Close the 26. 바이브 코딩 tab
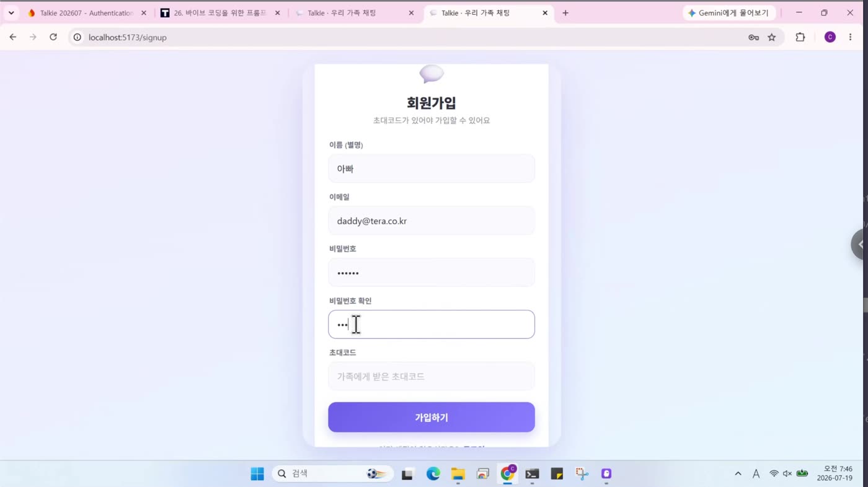868x487 pixels. coord(277,13)
